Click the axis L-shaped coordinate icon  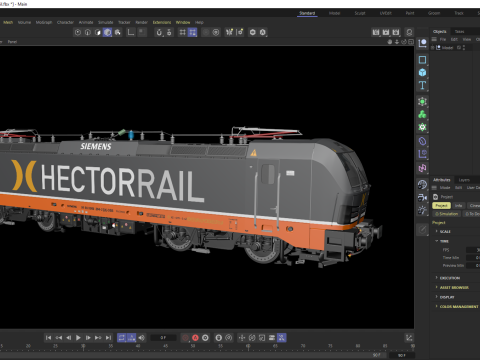pos(131,32)
